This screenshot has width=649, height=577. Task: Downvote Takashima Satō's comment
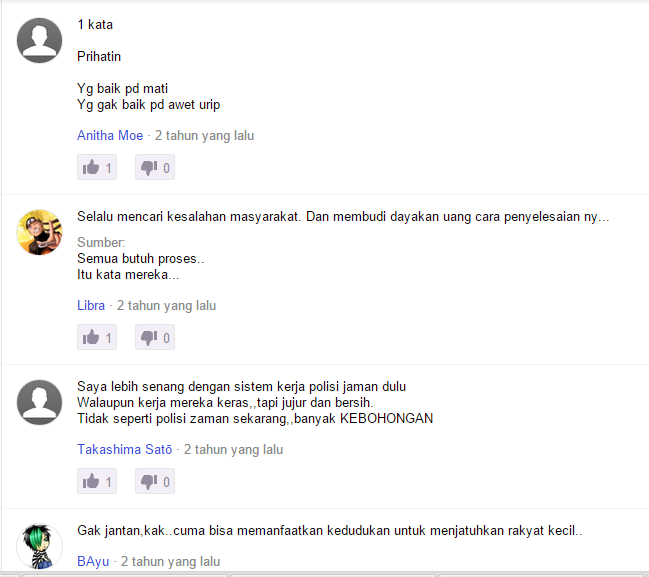tap(155, 481)
